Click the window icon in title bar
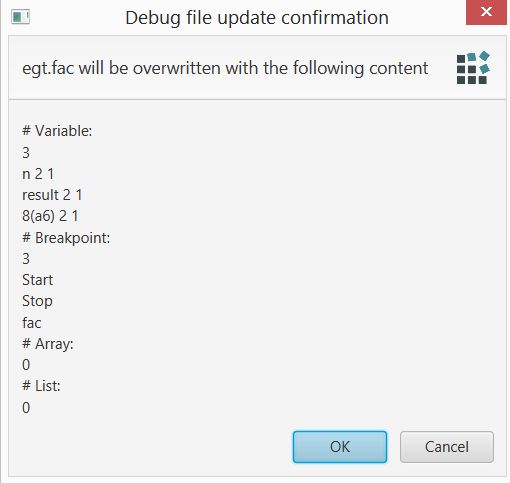This screenshot has height=483, width=510. 20,17
